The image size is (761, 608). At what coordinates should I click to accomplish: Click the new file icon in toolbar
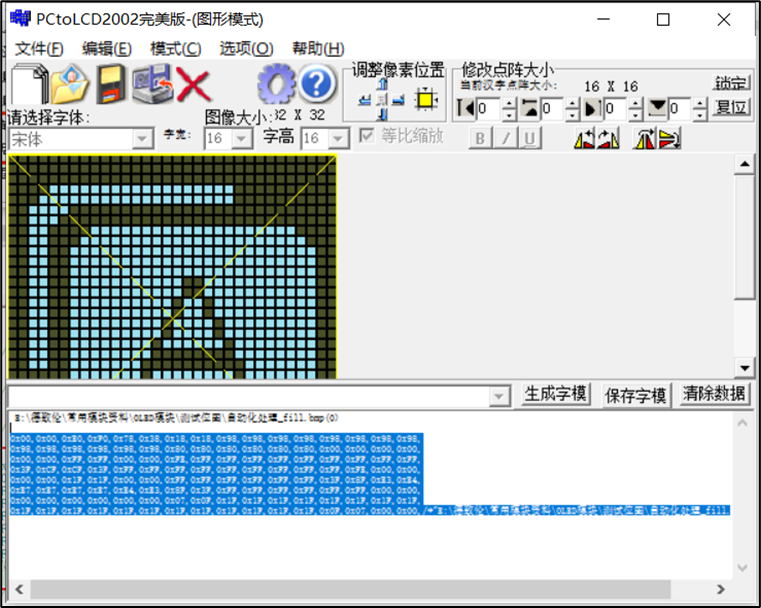[x=29, y=84]
